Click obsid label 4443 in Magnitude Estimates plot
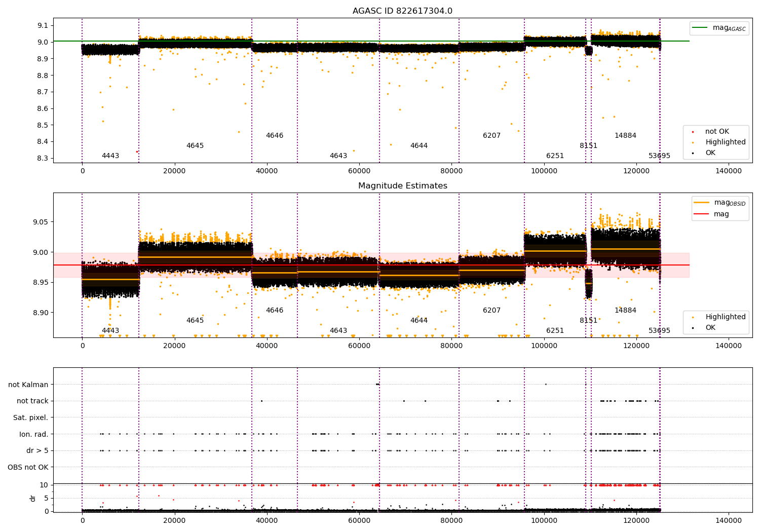The width and height of the screenshot is (760, 532). (x=110, y=331)
